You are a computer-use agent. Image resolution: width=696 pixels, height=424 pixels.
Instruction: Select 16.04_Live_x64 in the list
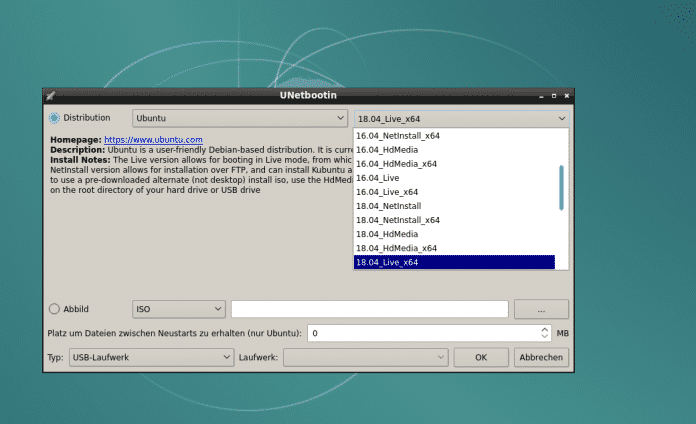[x=387, y=191]
